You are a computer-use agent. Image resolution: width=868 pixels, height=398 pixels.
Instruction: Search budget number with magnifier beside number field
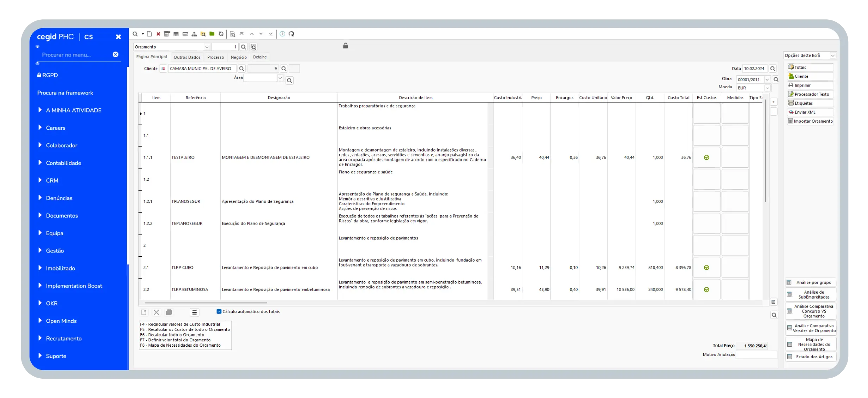click(243, 47)
